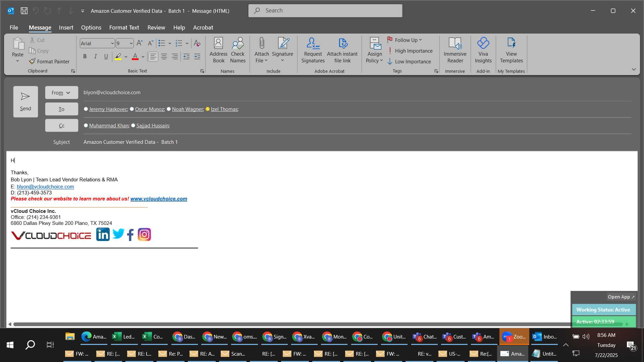Toggle Low Importance flag
The width and height of the screenshot is (644, 362).
tap(409, 62)
